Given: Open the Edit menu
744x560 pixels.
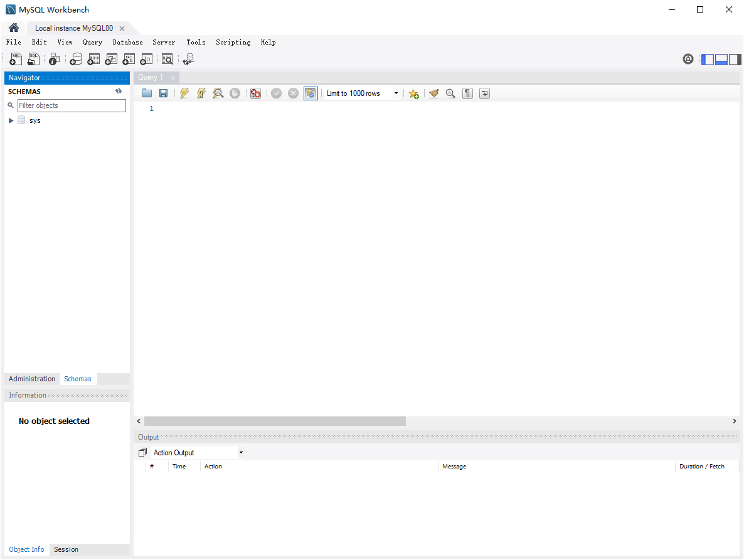Looking at the screenshot, I should [x=39, y=42].
